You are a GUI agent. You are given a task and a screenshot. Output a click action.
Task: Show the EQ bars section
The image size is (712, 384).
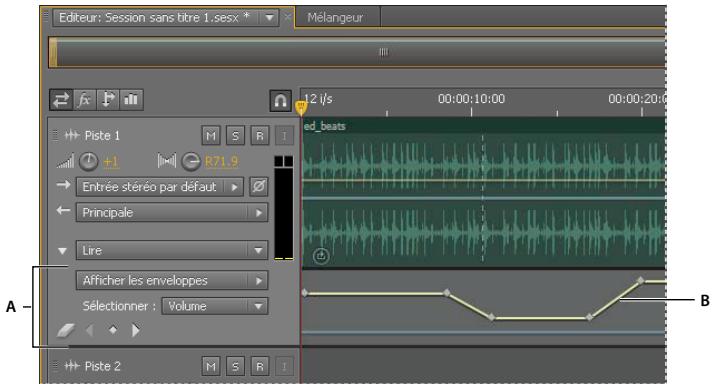click(x=131, y=99)
